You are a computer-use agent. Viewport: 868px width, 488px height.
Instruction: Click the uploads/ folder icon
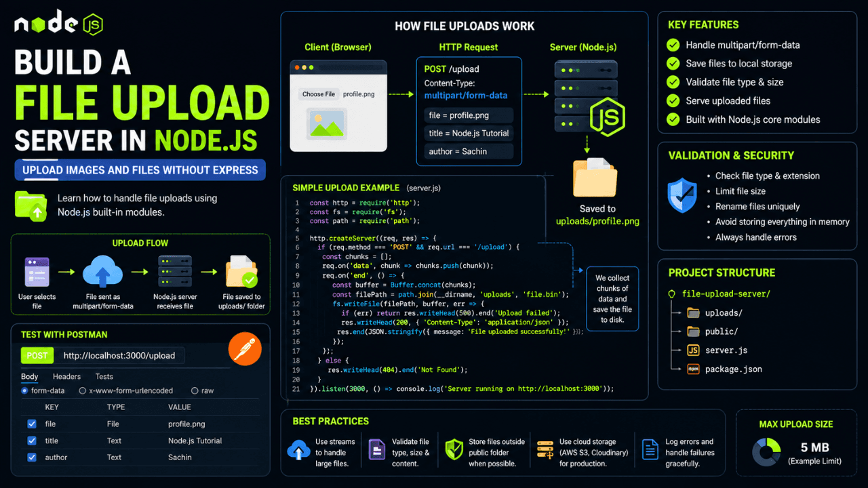pos(693,313)
